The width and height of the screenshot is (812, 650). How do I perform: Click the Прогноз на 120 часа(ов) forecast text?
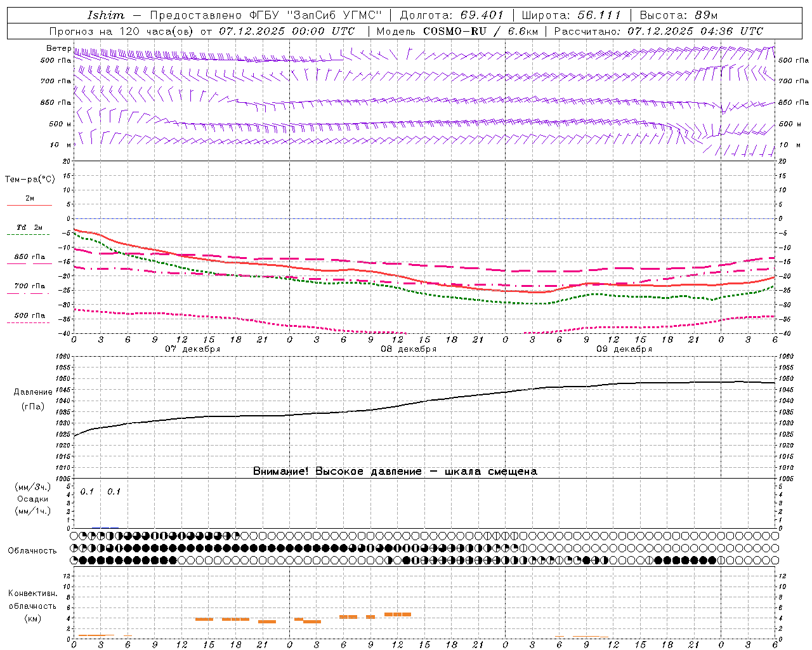click(122, 31)
